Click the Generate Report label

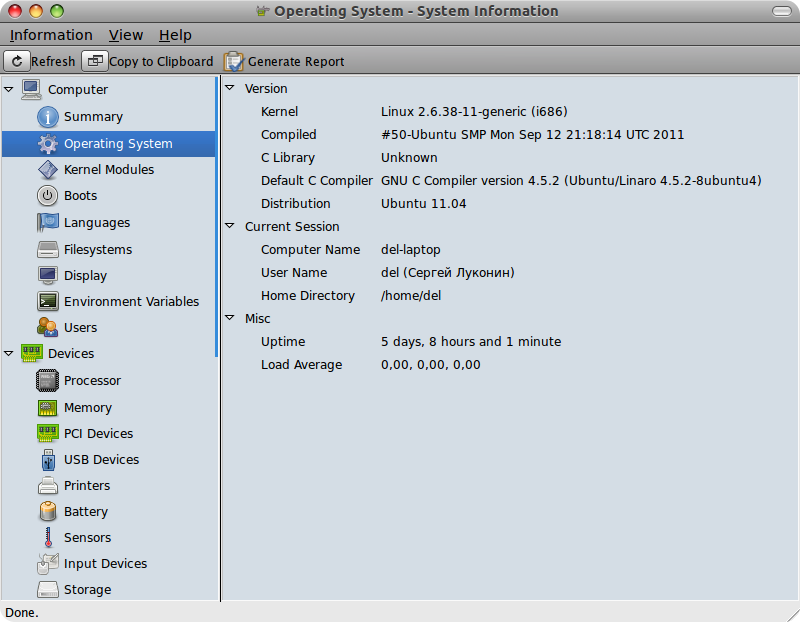click(x=296, y=62)
